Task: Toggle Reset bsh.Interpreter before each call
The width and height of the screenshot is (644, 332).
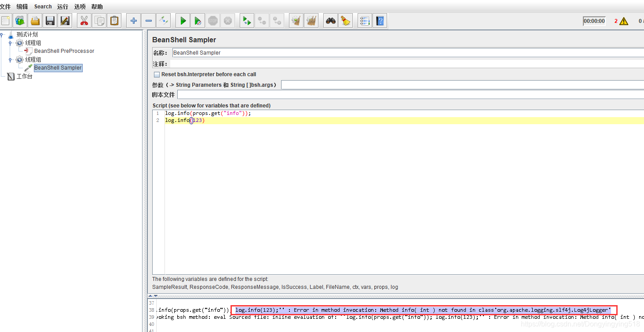Action: 157,75
